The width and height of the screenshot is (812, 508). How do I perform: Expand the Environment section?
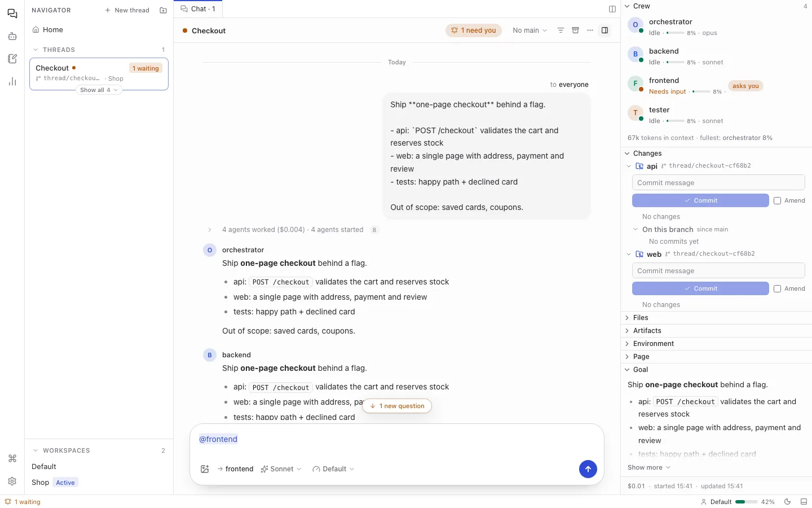point(716,344)
